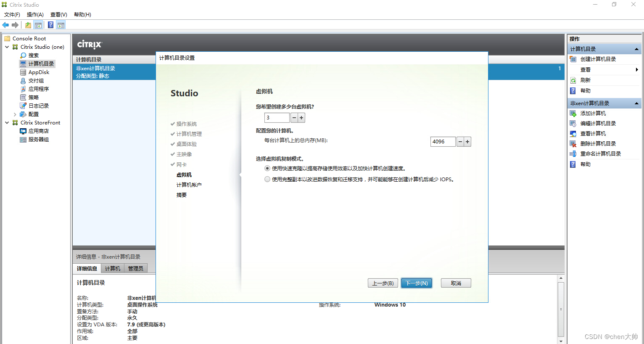
Task: Click the forward arrow toolbar icon
Action: click(15, 25)
